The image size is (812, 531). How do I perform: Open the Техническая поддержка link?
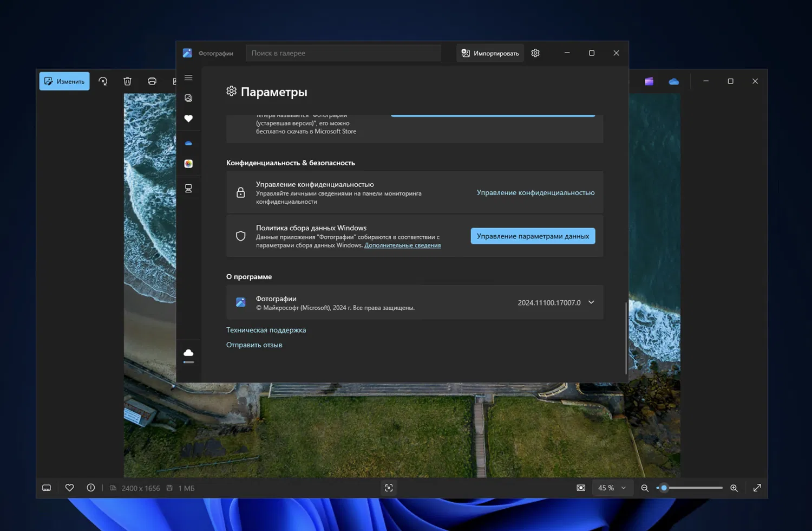pyautogui.click(x=266, y=330)
